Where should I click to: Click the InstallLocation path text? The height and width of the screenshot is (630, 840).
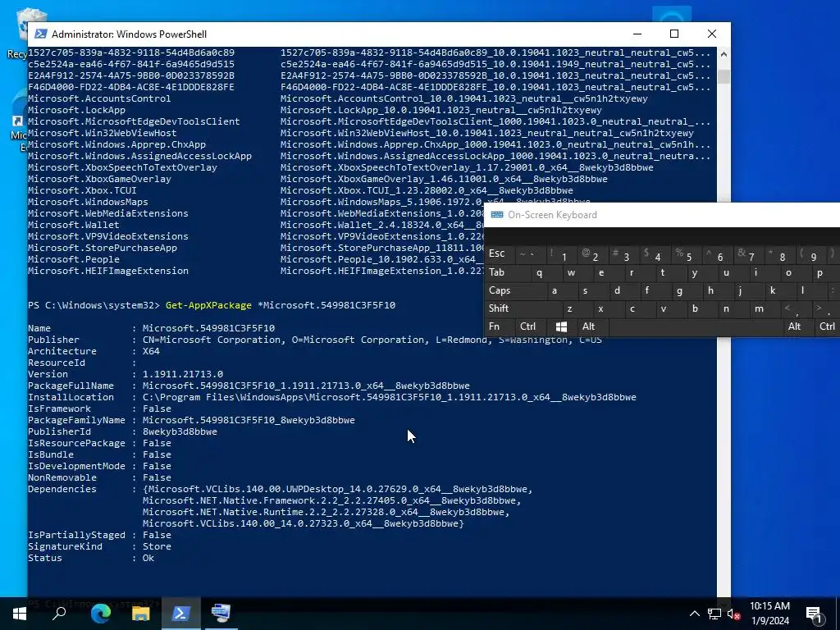[x=390, y=397]
